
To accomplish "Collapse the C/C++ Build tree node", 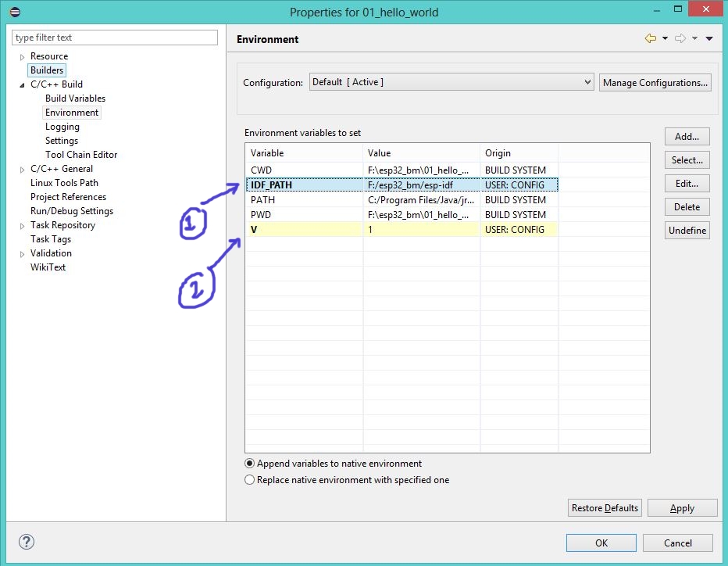I will click(x=23, y=85).
